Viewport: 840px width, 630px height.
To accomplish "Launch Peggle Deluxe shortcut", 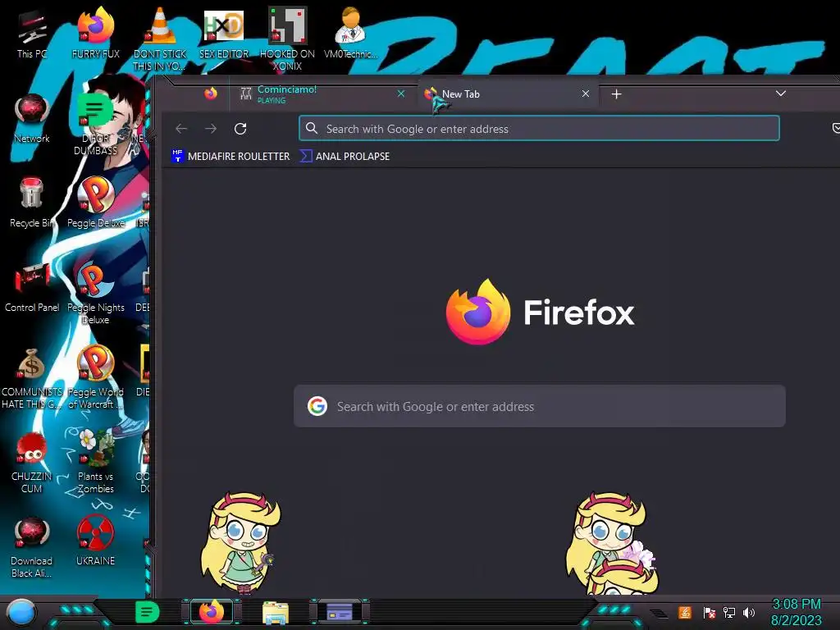I will 96,203.
